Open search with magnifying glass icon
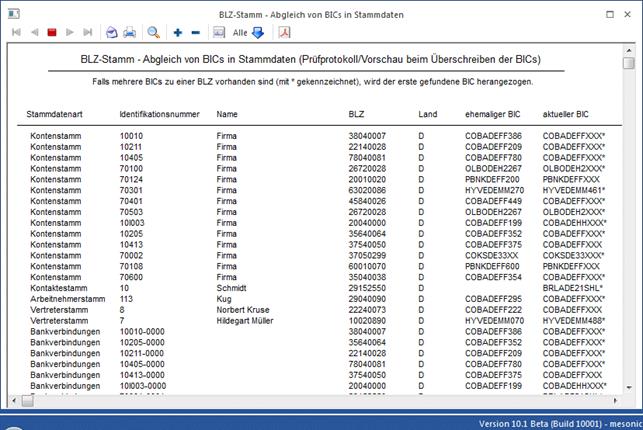The height and width of the screenshot is (430, 643). [154, 32]
